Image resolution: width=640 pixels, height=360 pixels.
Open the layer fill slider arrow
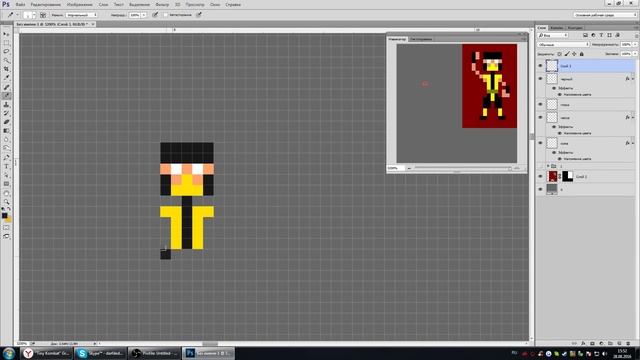coord(634,54)
